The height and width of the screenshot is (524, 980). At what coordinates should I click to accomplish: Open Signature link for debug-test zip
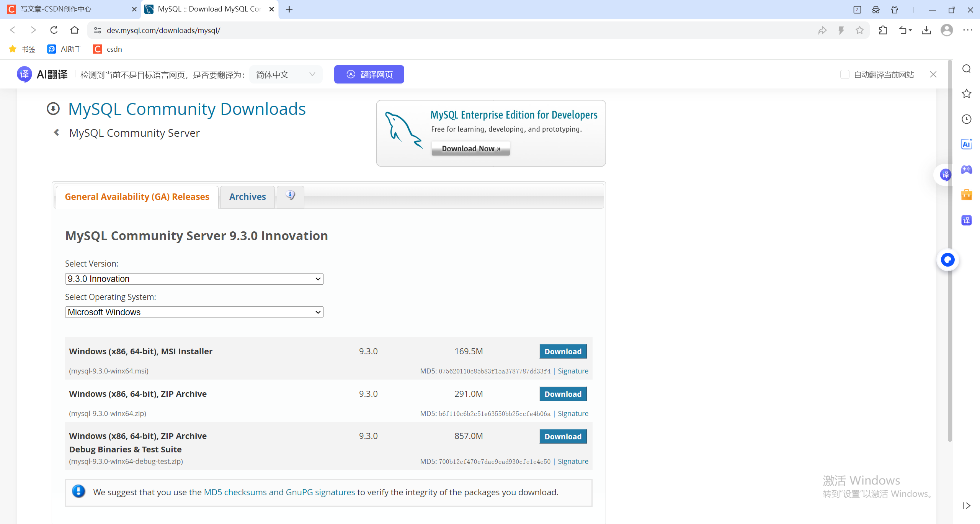(x=573, y=461)
